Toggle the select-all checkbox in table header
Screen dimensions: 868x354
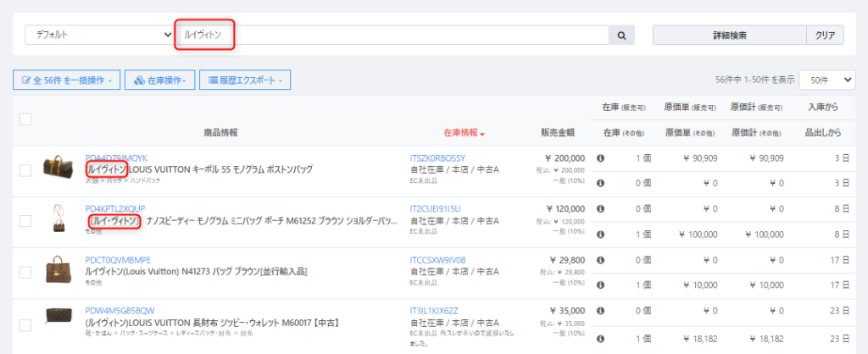25,119
